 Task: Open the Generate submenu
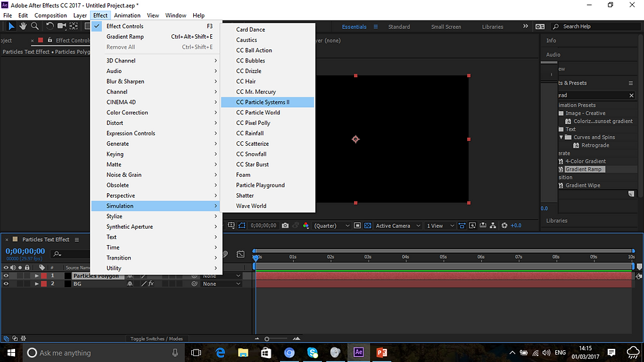click(x=156, y=144)
